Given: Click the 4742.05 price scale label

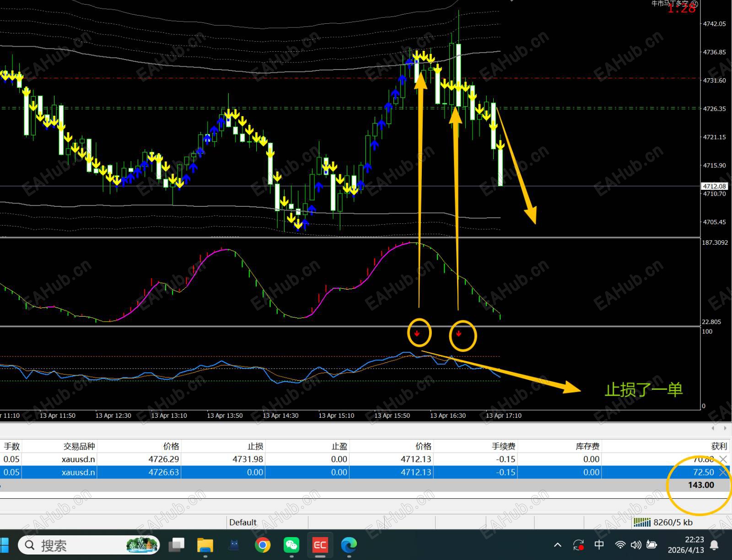Looking at the screenshot, I should [714, 24].
